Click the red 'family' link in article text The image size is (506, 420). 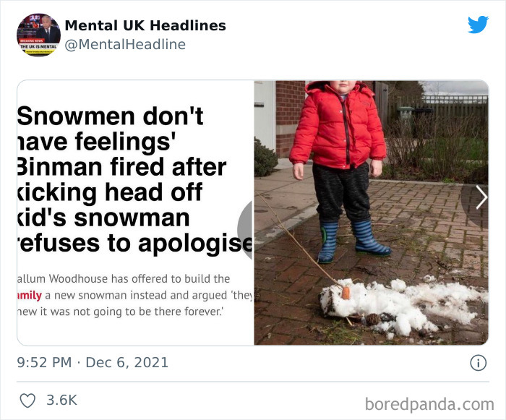(30, 296)
